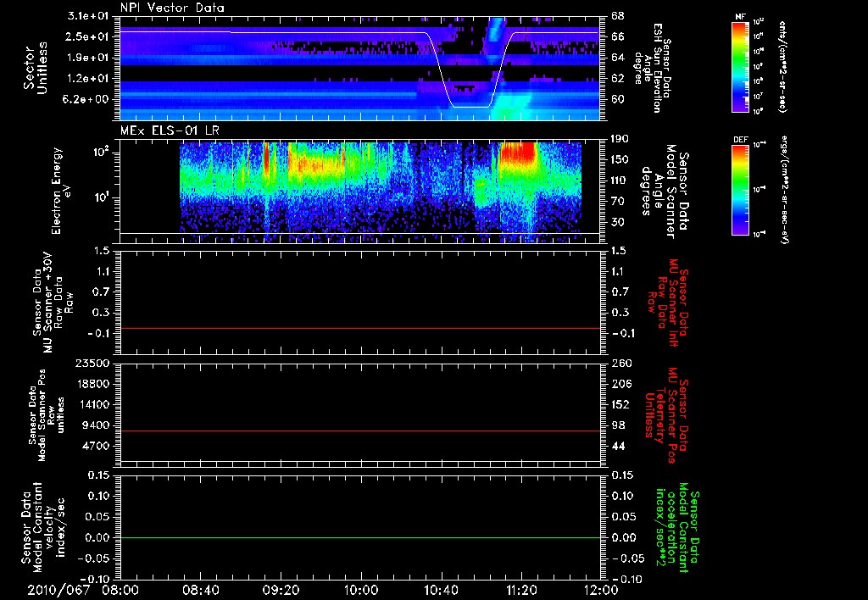Click the '08:00' time tick label

click(x=120, y=590)
